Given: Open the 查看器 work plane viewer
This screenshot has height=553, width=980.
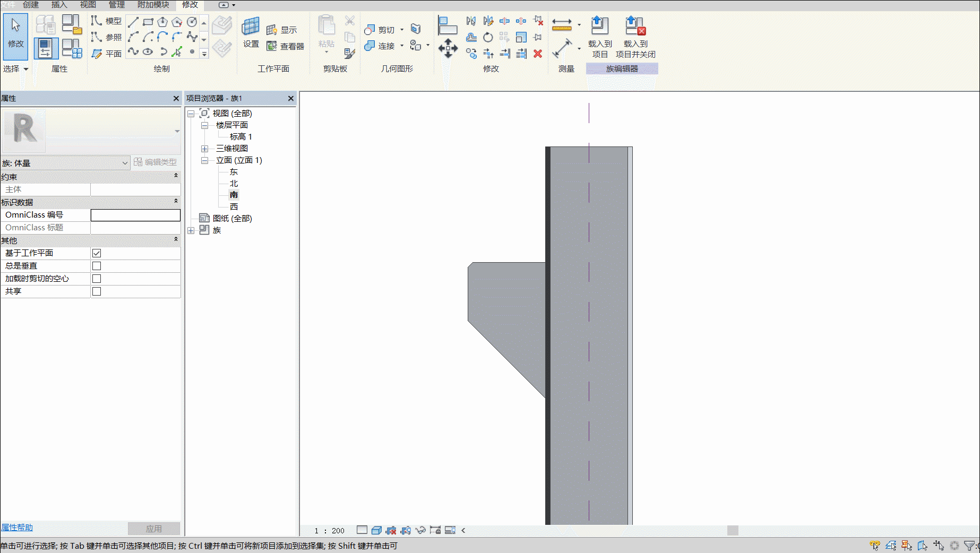Looking at the screenshot, I should coord(286,46).
